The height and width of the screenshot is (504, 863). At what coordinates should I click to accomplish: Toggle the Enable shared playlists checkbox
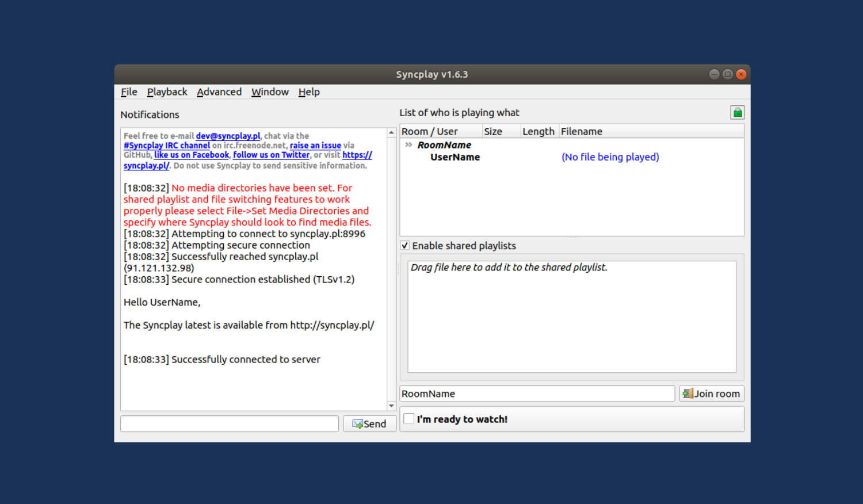coord(405,246)
